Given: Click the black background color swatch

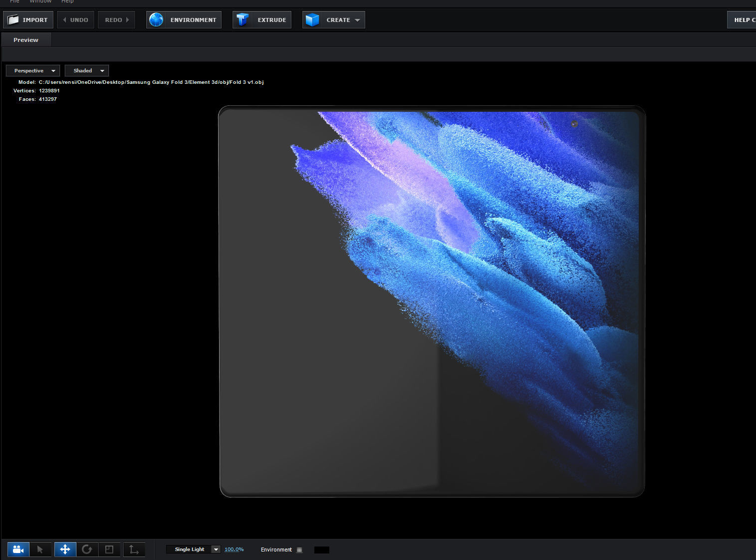Looking at the screenshot, I should pos(322,550).
